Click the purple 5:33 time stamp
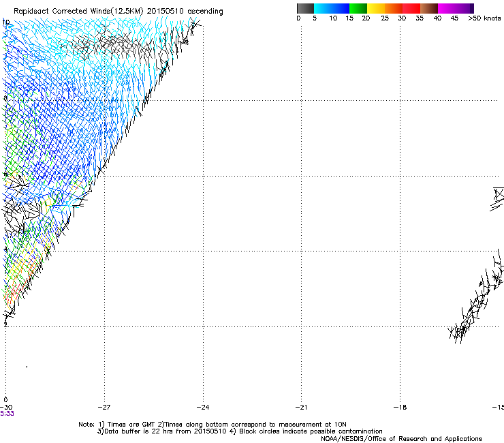The width and height of the screenshot is (504, 443). point(7,414)
